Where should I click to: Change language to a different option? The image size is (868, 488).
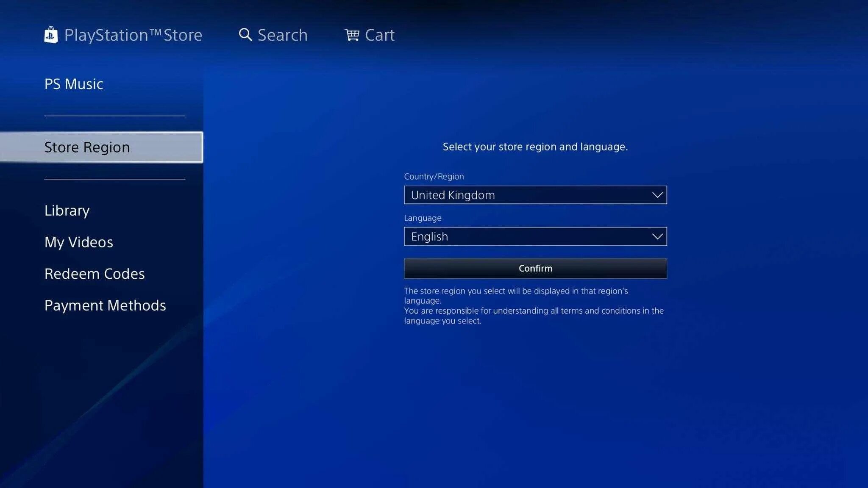click(x=535, y=236)
